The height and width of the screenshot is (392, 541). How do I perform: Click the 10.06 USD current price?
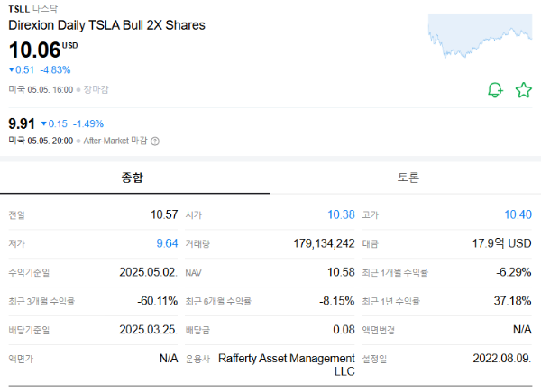click(x=43, y=50)
